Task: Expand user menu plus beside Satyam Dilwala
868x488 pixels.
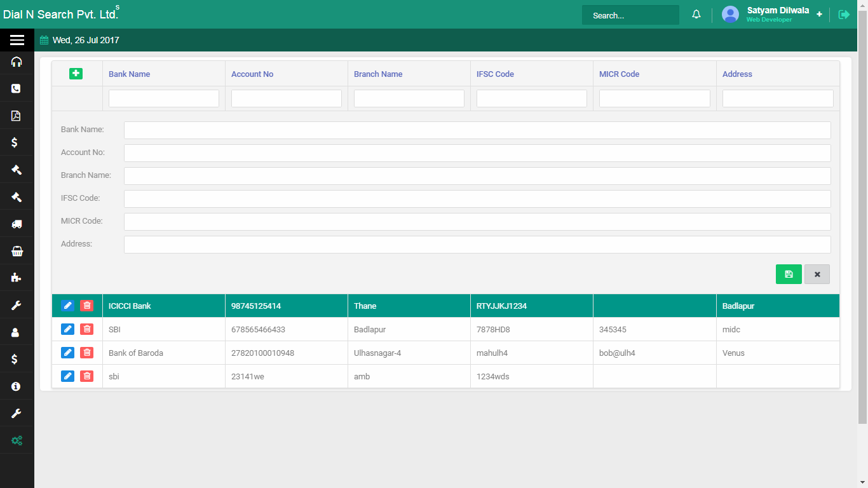Action: pos(819,15)
